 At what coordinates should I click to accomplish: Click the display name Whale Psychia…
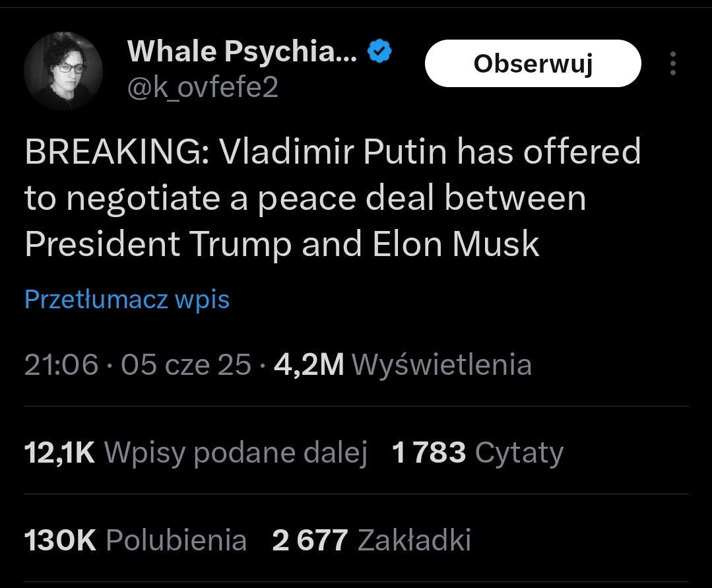click(x=242, y=51)
